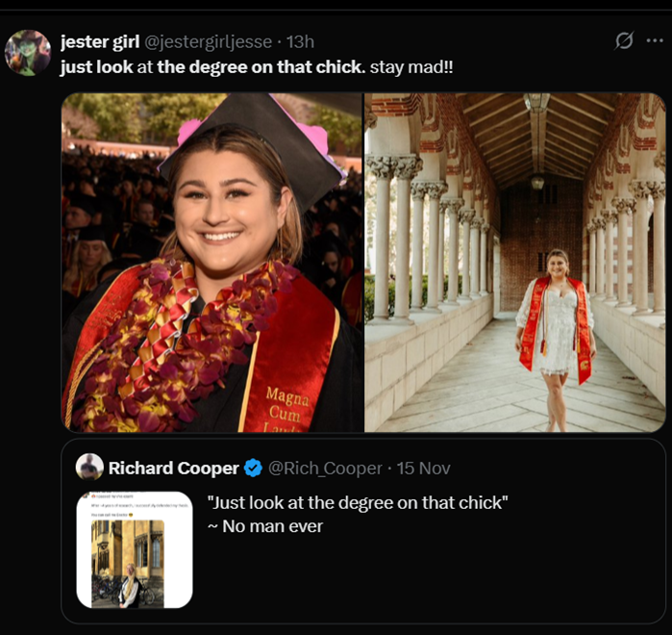Open jester girl's profile avatar

(x=28, y=52)
